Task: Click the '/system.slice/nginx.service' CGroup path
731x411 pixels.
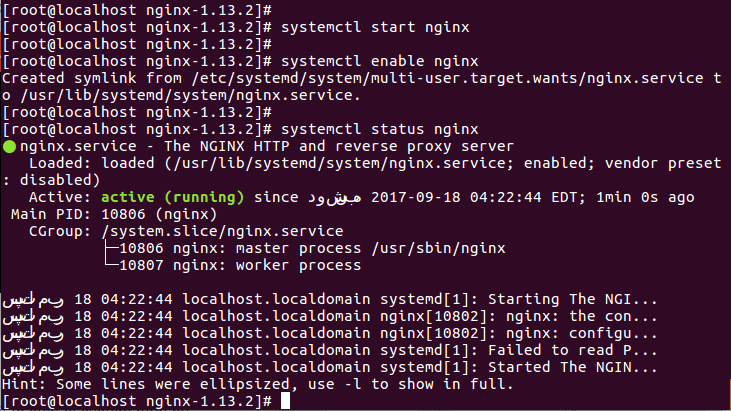Action: coord(222,232)
